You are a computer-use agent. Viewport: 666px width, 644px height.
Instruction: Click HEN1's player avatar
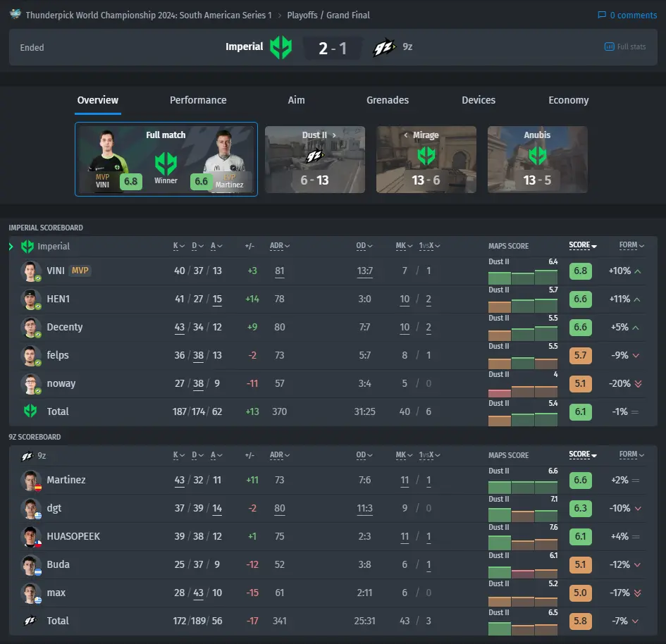tap(30, 299)
